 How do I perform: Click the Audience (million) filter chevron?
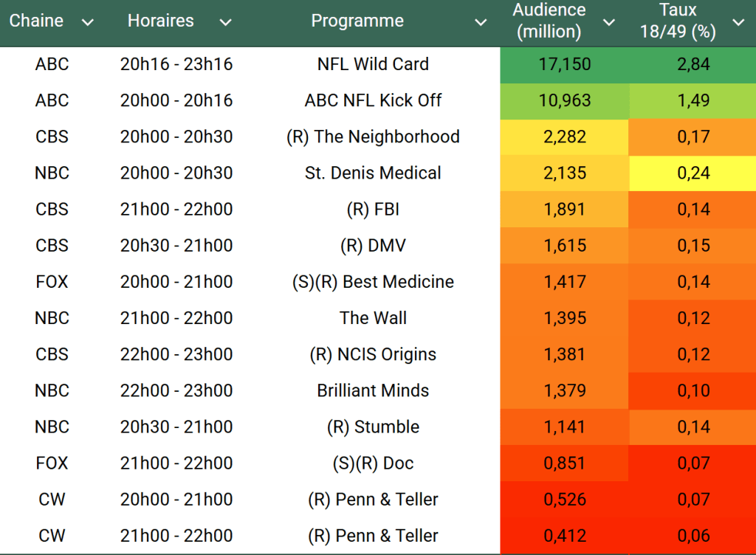click(x=609, y=22)
